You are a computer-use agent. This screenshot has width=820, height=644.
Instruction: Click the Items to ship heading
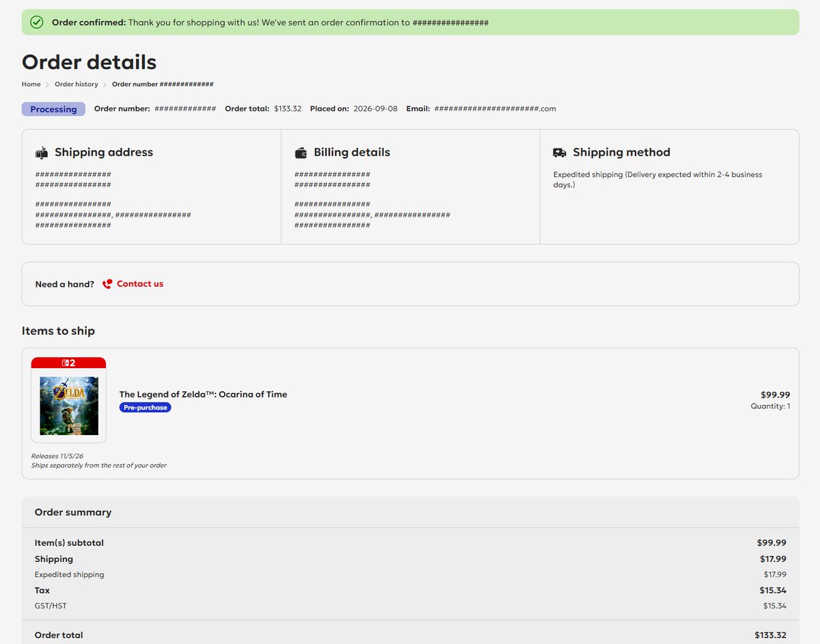pyautogui.click(x=58, y=331)
